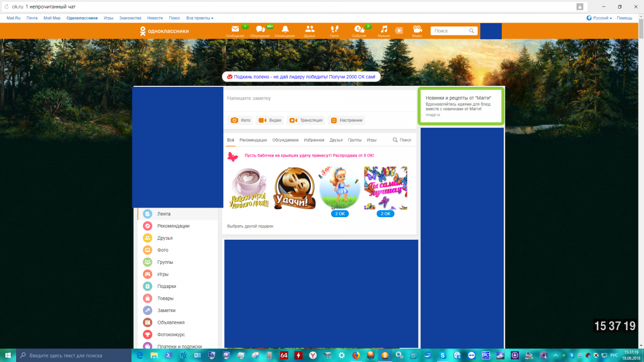Click 2 OK under the girl gift
The width and height of the screenshot is (644, 362).
[340, 213]
